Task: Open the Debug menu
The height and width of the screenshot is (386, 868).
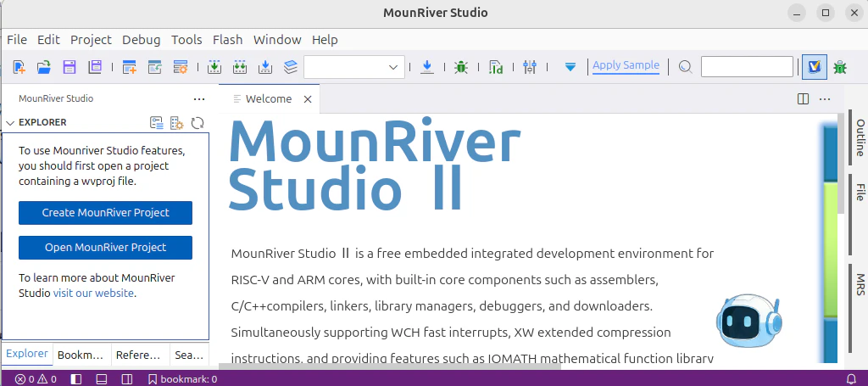Action: point(142,40)
